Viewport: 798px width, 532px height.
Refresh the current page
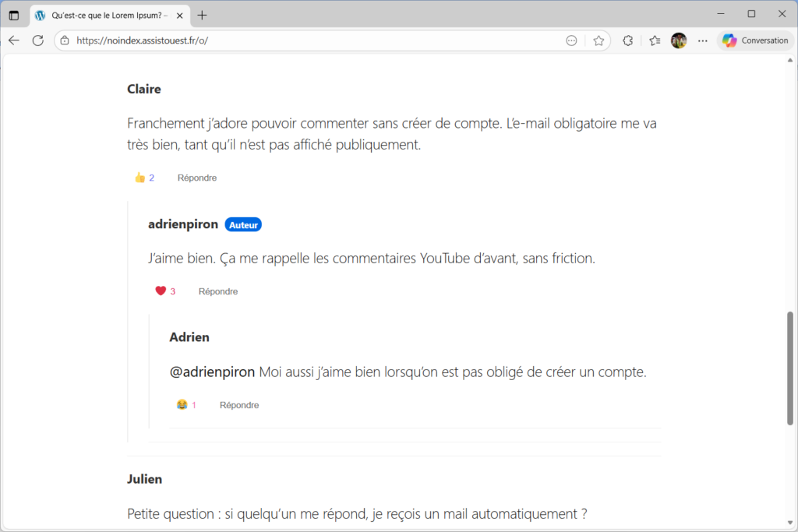click(37, 41)
